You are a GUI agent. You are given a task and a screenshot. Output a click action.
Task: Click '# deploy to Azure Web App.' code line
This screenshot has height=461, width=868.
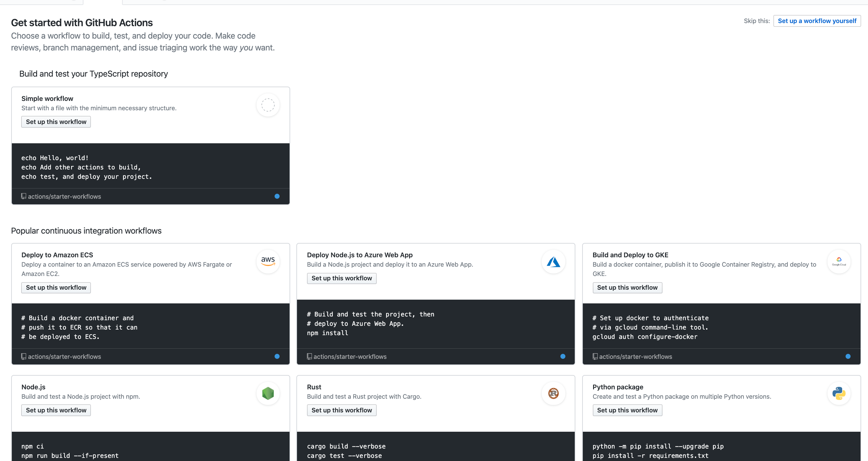356,323
